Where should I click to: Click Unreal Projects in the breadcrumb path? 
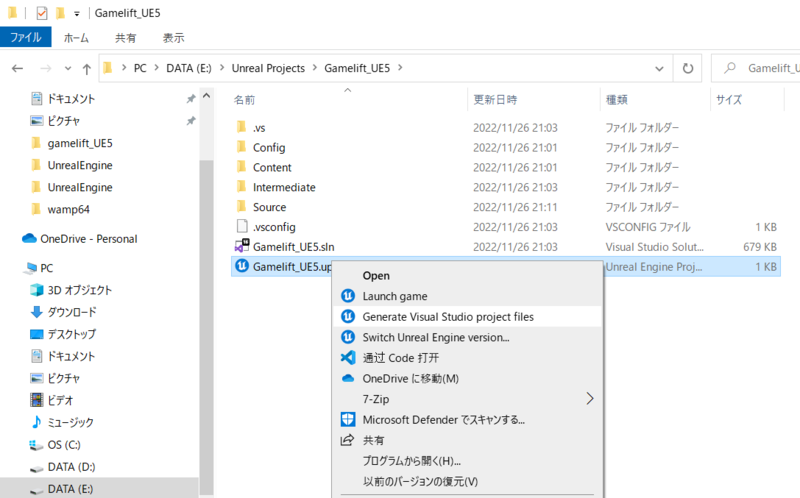(268, 68)
